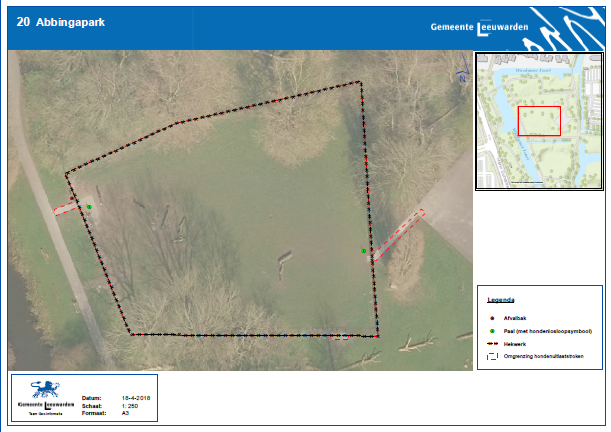Click the green pole marker by the right fence
The height and width of the screenshot is (432, 611).
pos(364,251)
